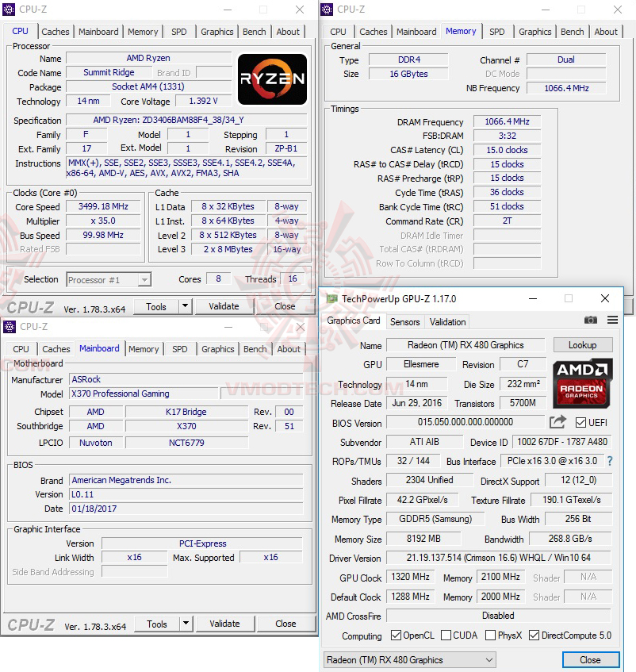This screenshot has width=636, height=672.
Task: Click the CPU-Z icon on the Mainboard window
Action: coord(9,327)
